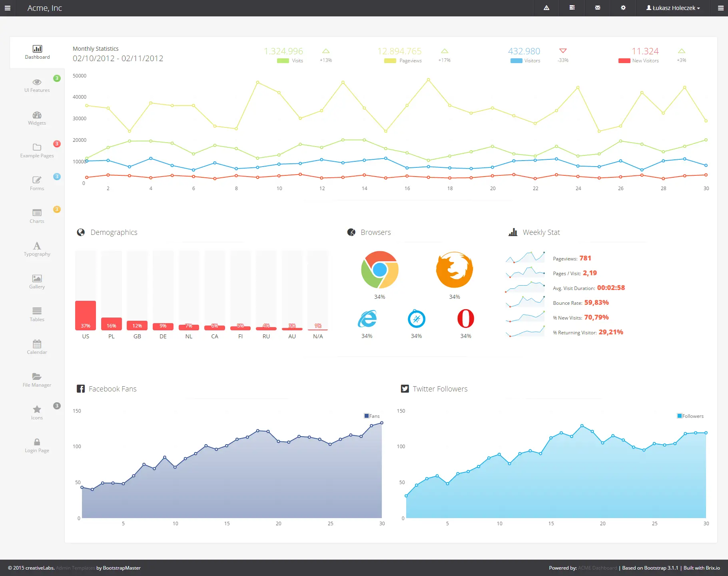The height and width of the screenshot is (576, 728).
Task: Open the ACME Dashboard footer link
Action: point(597,568)
